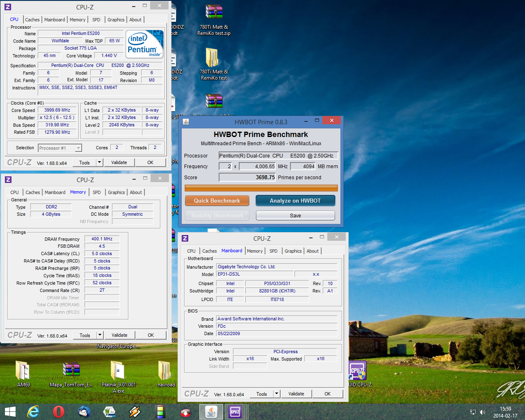The width and height of the screenshot is (525, 420).
Task: Click Tools button in the Memory CPU-Z window
Action: pos(84,335)
